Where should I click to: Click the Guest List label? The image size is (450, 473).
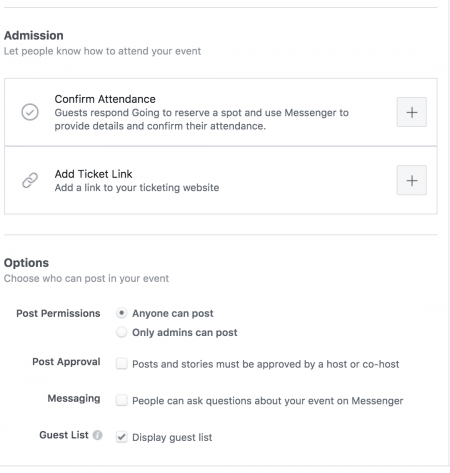click(x=64, y=435)
